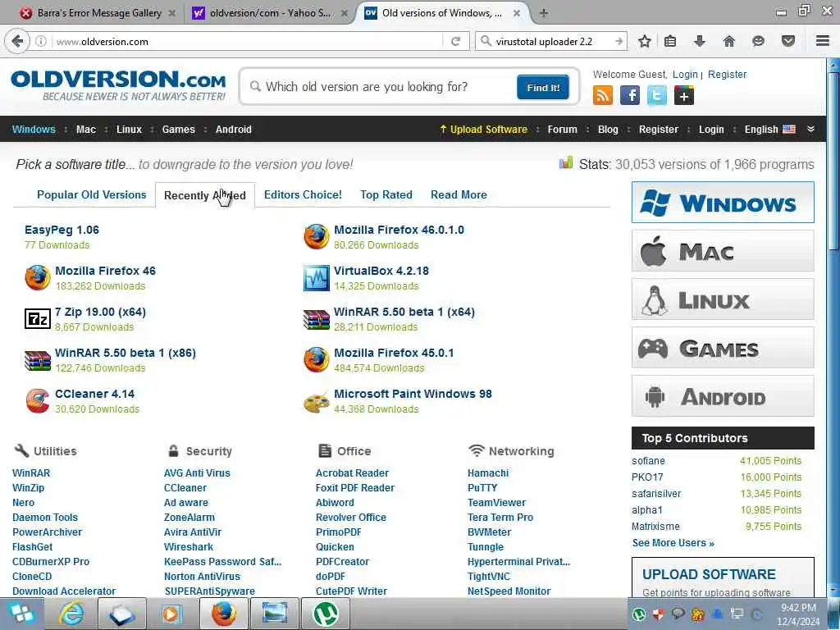Expand the navigation bar double chevron
This screenshot has height=630, width=840.
(810, 129)
